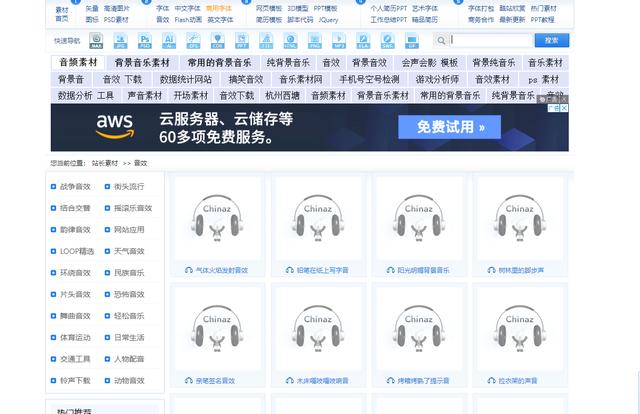Viewport: 640px width, 414px height.
Task: Open thumbnail above 阳光明媚背景音乐
Action: (419, 218)
